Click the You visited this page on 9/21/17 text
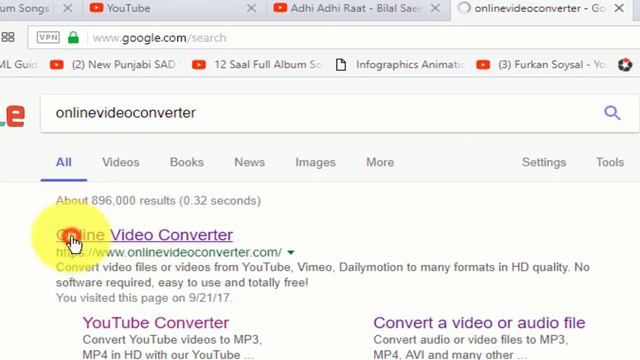The width and height of the screenshot is (640, 360). click(x=144, y=298)
